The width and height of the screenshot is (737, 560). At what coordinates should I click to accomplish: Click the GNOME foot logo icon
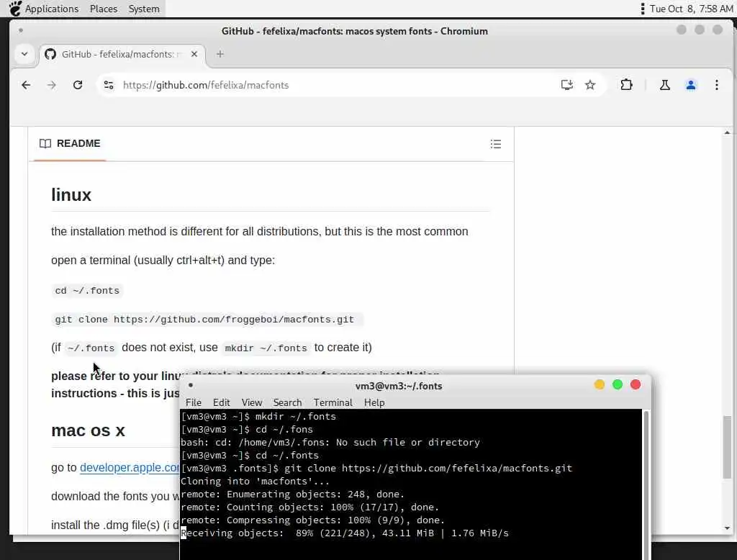click(x=15, y=9)
